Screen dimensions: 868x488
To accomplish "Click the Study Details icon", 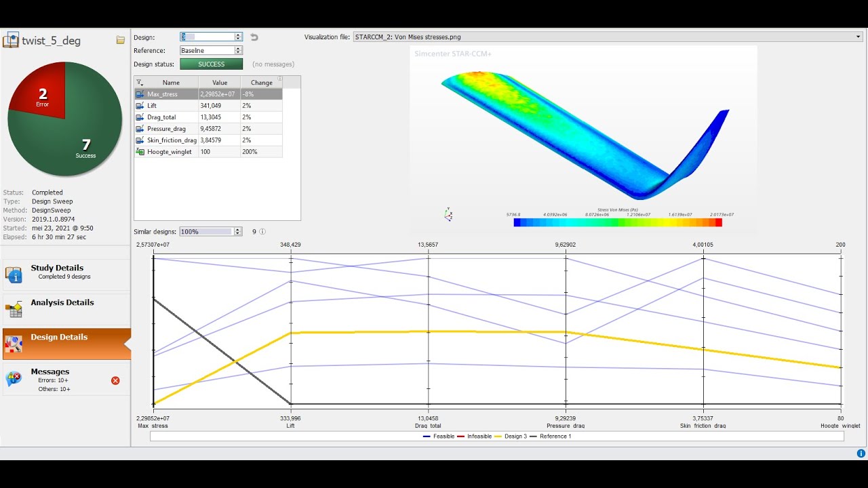I will [14, 274].
